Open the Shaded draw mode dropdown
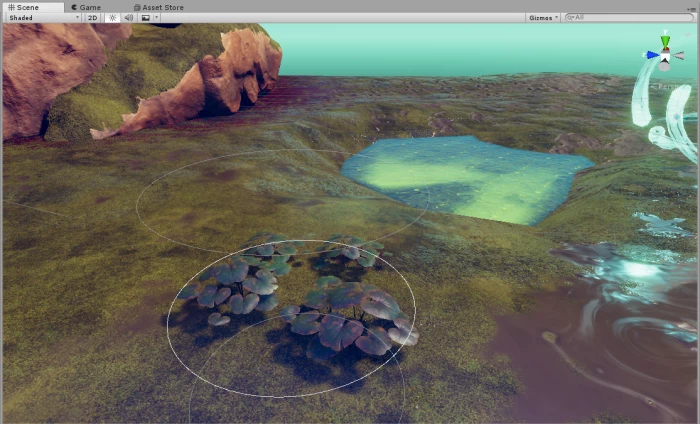The width and height of the screenshot is (700, 424). tap(43, 18)
